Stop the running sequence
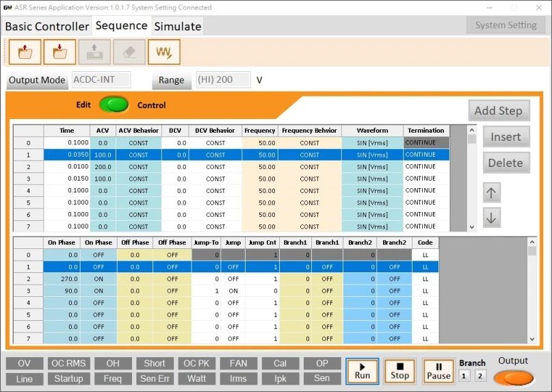 tap(400, 371)
